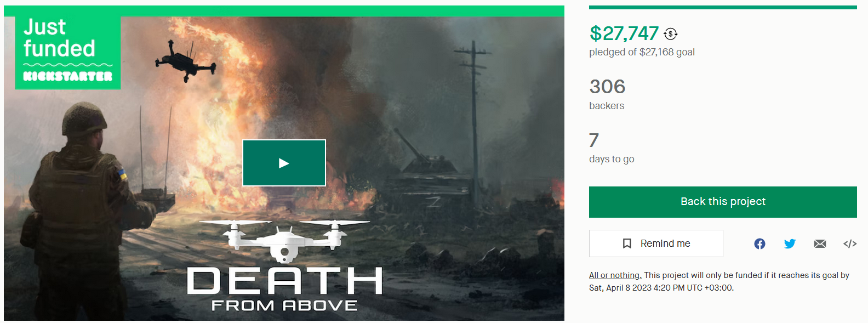Open the embed code icon
This screenshot has height=323, width=868.
[850, 243]
